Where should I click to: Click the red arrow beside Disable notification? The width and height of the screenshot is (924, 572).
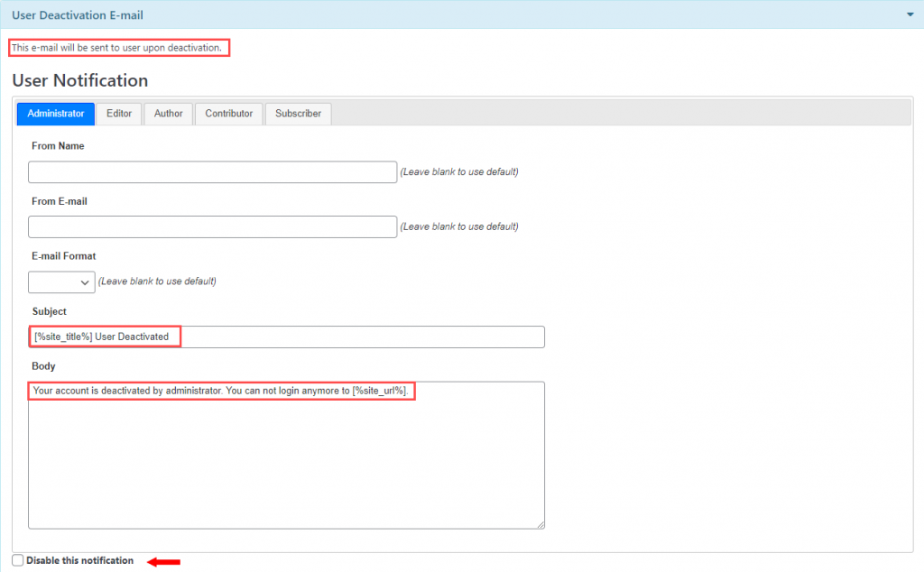pos(164,561)
